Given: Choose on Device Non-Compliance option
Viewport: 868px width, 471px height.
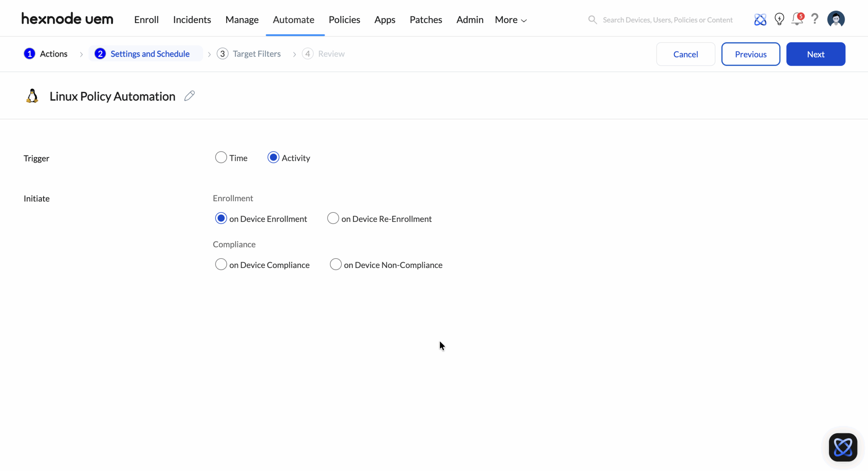Looking at the screenshot, I should tap(335, 264).
